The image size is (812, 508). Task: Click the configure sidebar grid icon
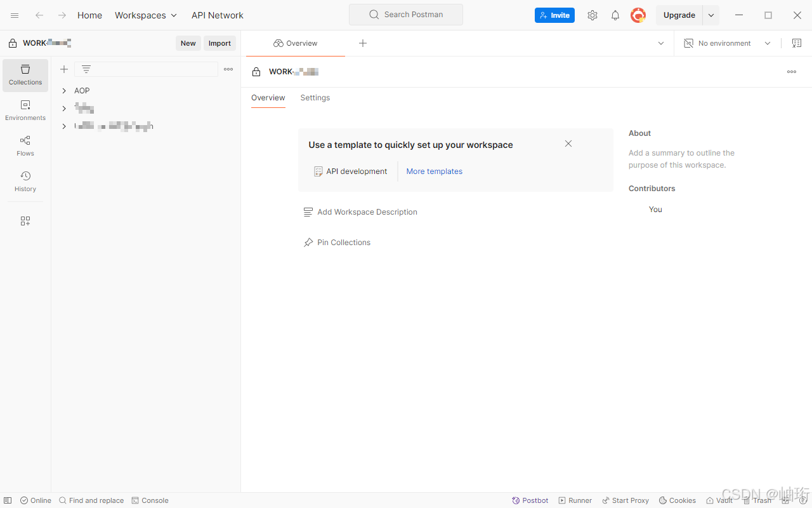[25, 221]
